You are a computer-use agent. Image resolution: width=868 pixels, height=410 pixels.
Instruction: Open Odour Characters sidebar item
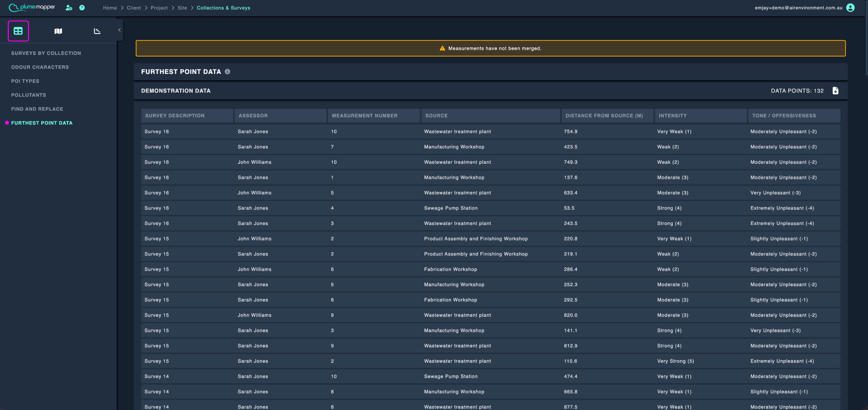click(x=40, y=67)
